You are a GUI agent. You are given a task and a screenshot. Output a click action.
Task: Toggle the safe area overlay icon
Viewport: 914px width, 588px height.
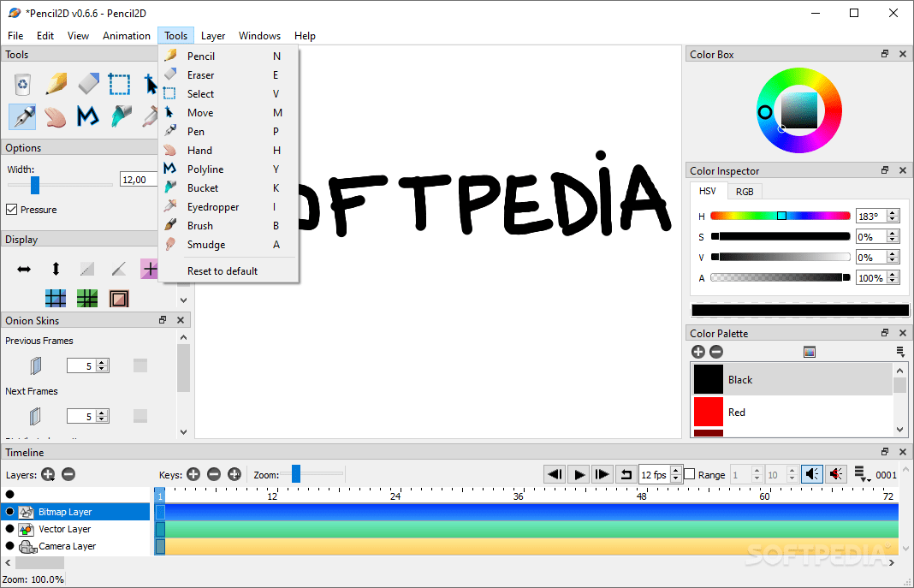(x=119, y=299)
